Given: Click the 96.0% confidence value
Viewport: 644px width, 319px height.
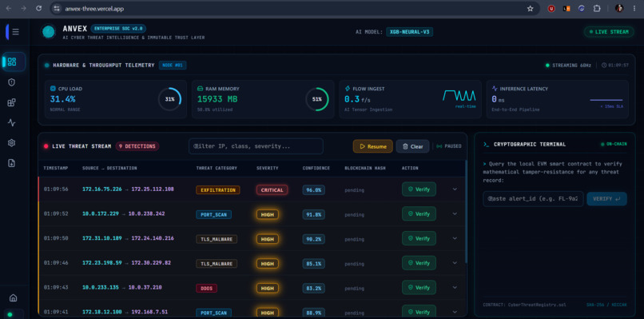Looking at the screenshot, I should 314,190.
